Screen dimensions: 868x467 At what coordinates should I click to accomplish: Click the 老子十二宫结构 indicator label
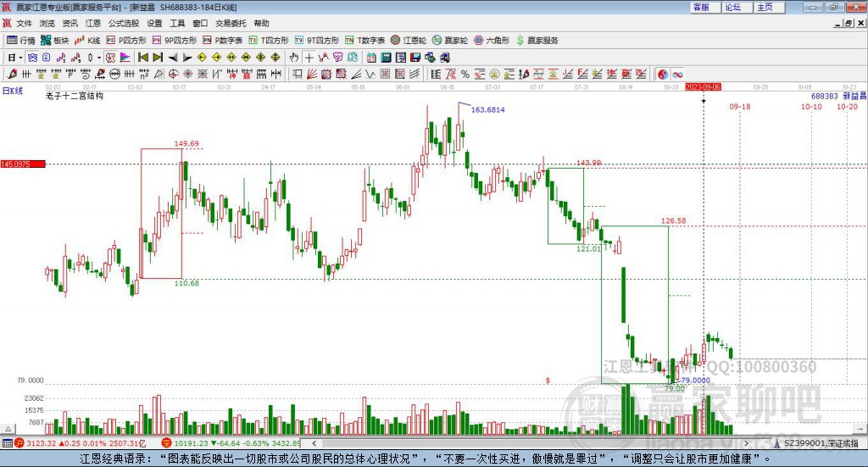tap(75, 96)
